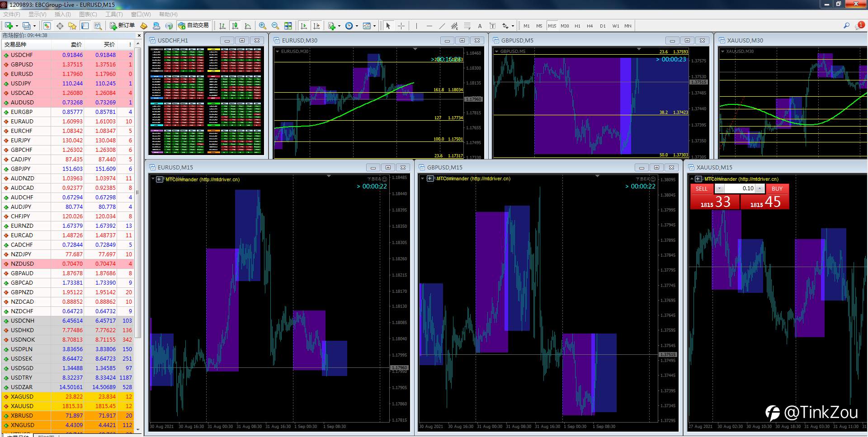This screenshot has height=437, width=868.
Task: Zoom out on the active chart
Action: coord(275,26)
